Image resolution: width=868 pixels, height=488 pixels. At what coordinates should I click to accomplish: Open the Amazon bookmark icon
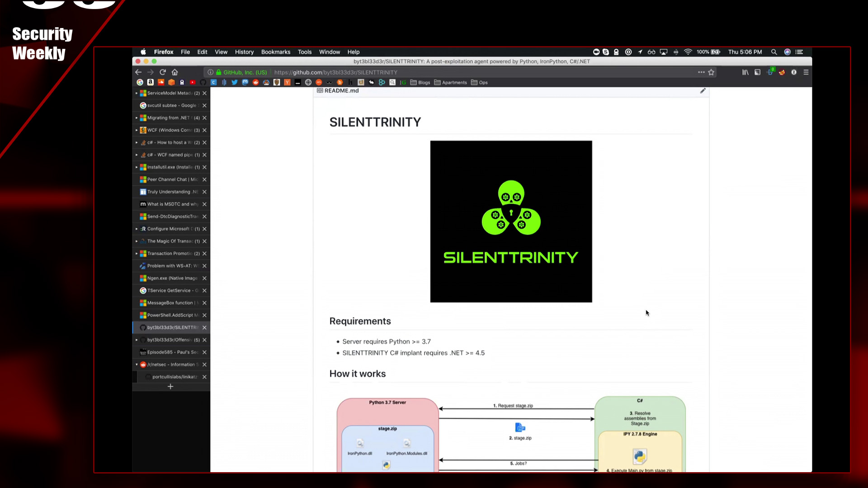[151, 82]
